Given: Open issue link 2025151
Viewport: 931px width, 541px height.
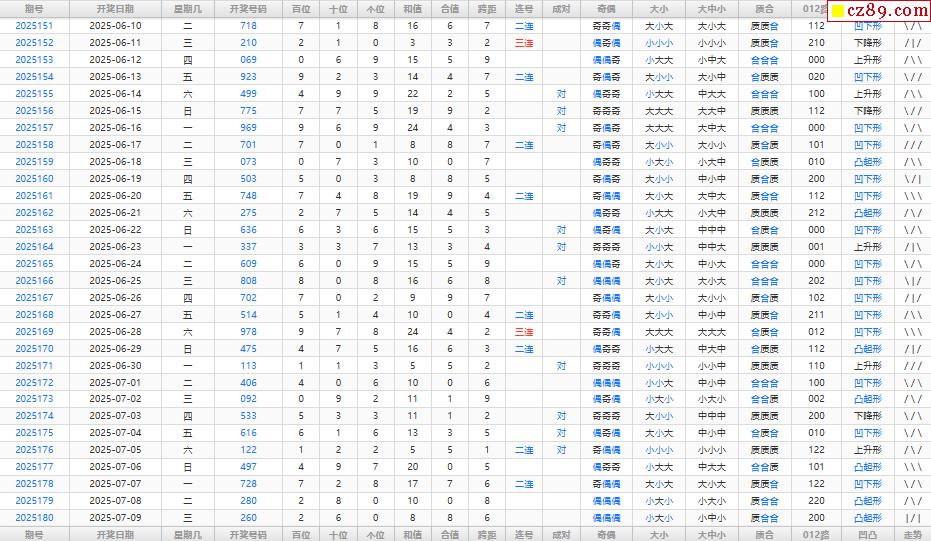Looking at the screenshot, I should coord(34,26).
